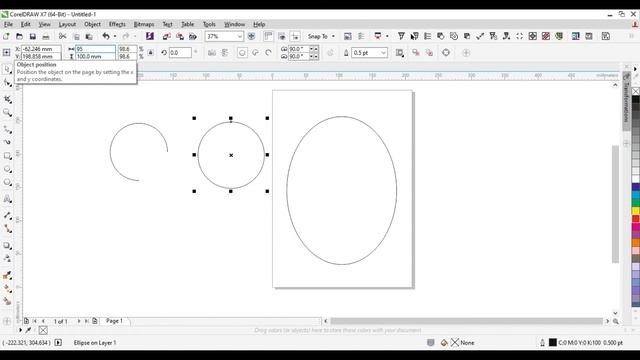Expand the Undo history arrow
This screenshot has height=360, width=640.
pos(115,36)
